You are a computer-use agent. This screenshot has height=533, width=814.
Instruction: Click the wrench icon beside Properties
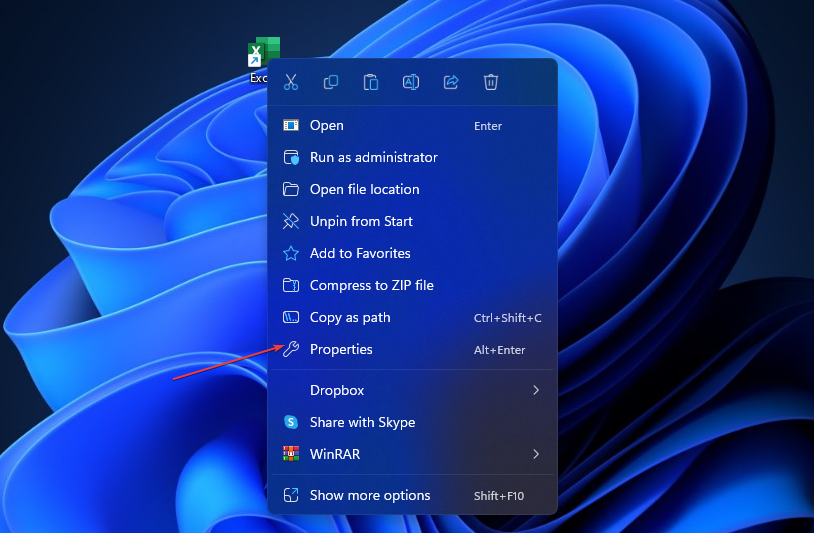(x=291, y=349)
